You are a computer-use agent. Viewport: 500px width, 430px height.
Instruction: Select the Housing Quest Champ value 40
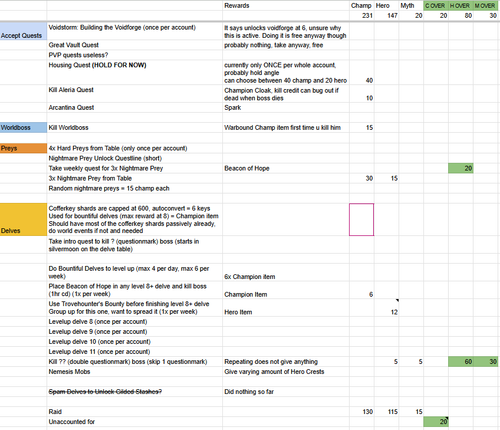(x=361, y=73)
